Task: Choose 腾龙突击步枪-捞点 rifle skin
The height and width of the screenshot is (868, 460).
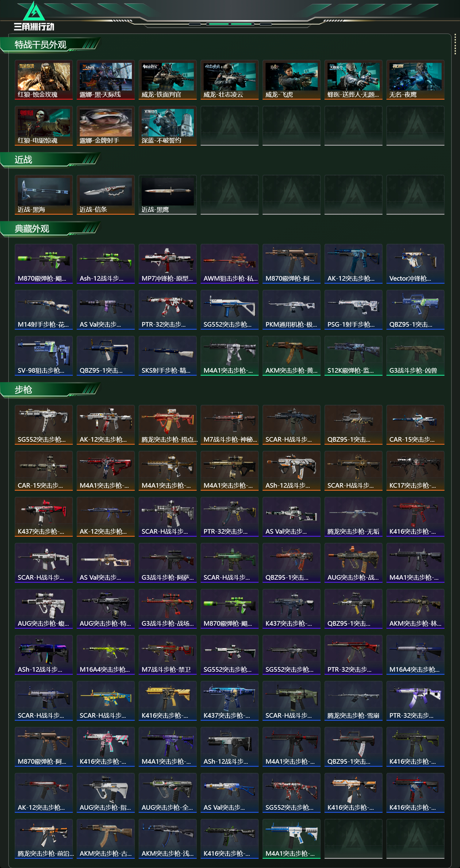Action: point(167,425)
